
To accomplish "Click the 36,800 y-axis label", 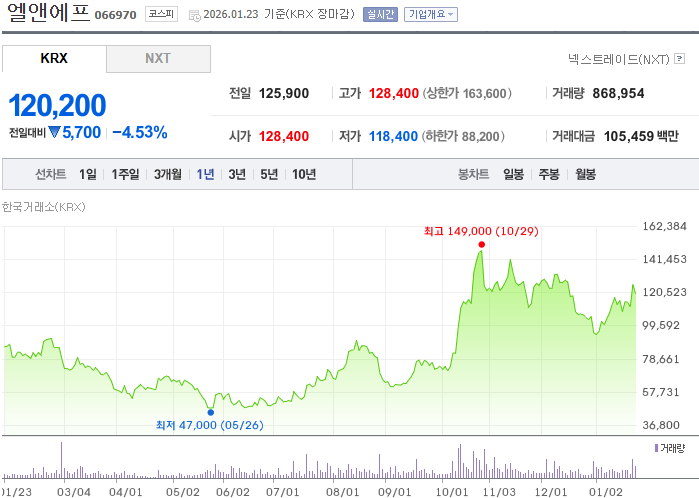I will [661, 425].
